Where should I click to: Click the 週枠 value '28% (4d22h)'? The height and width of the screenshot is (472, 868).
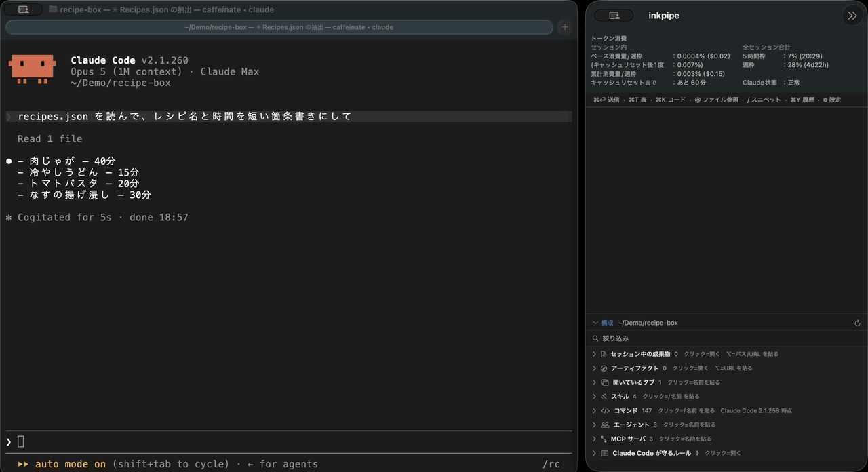(808, 65)
